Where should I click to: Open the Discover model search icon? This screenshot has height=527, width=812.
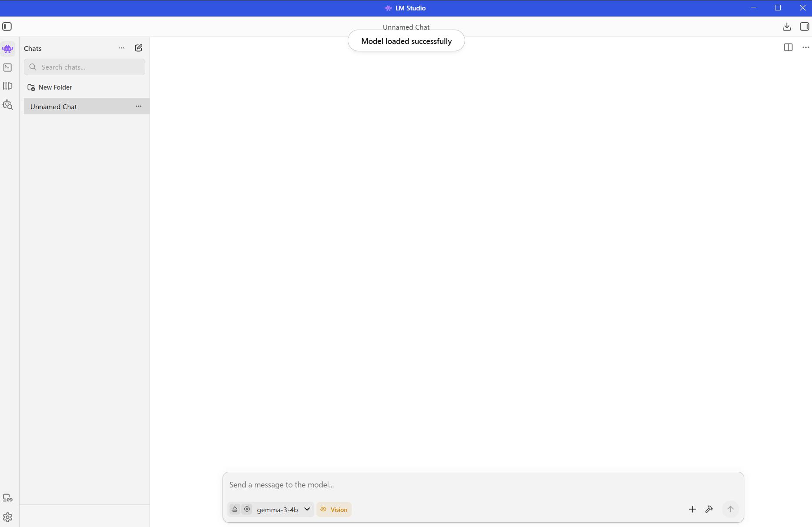click(8, 105)
